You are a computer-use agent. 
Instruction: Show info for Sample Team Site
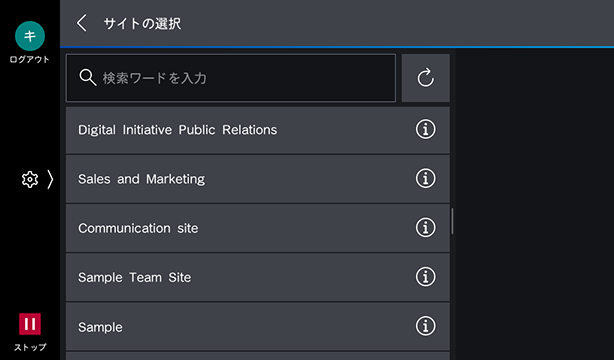tap(426, 277)
